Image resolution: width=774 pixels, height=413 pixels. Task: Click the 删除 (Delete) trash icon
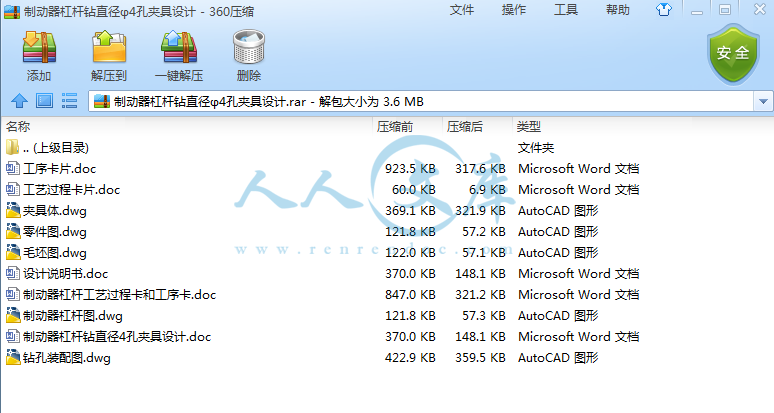pyautogui.click(x=249, y=47)
